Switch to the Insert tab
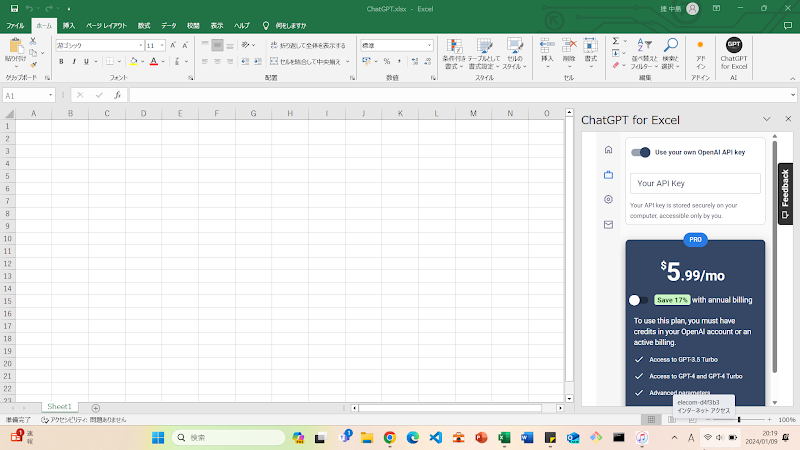800x450 pixels. point(68,26)
